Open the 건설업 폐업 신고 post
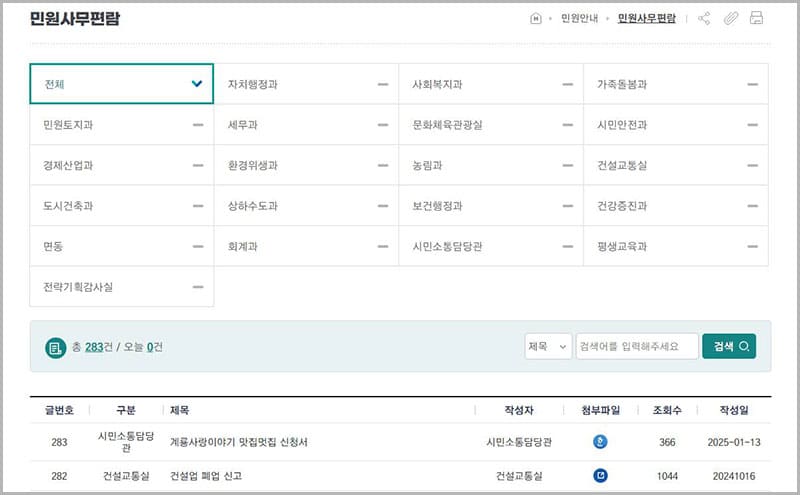The image size is (800, 495). [206, 476]
